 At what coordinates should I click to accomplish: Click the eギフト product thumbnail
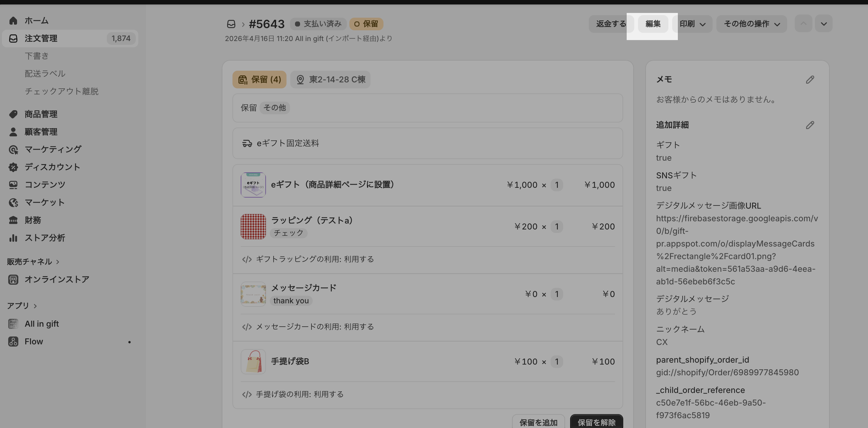[253, 185]
